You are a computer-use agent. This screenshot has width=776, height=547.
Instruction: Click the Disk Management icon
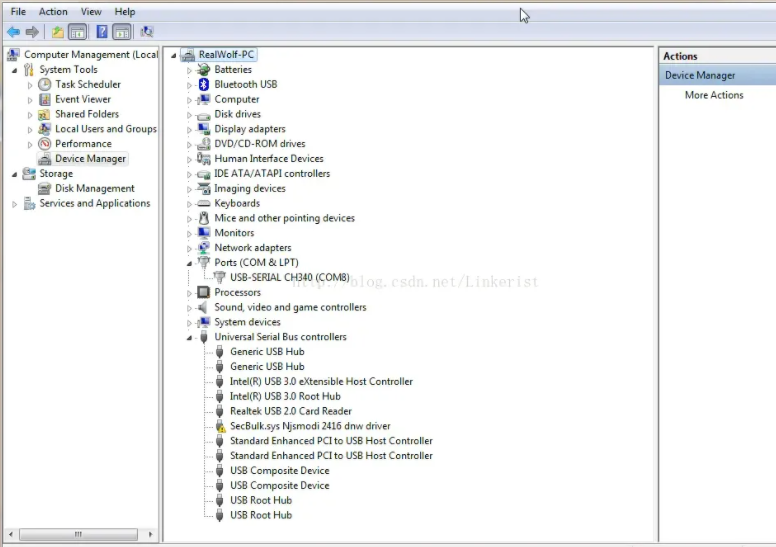(45, 188)
